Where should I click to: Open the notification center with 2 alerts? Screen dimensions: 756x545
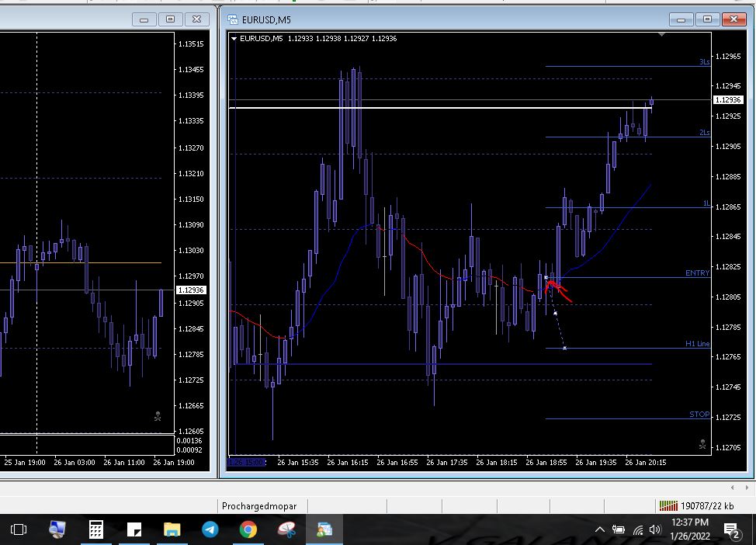731,530
